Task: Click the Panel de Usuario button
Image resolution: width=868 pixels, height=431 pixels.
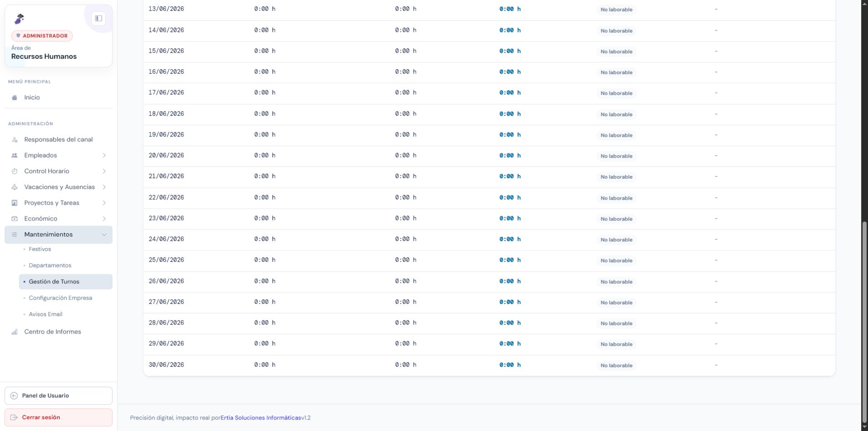Action: pyautogui.click(x=58, y=395)
